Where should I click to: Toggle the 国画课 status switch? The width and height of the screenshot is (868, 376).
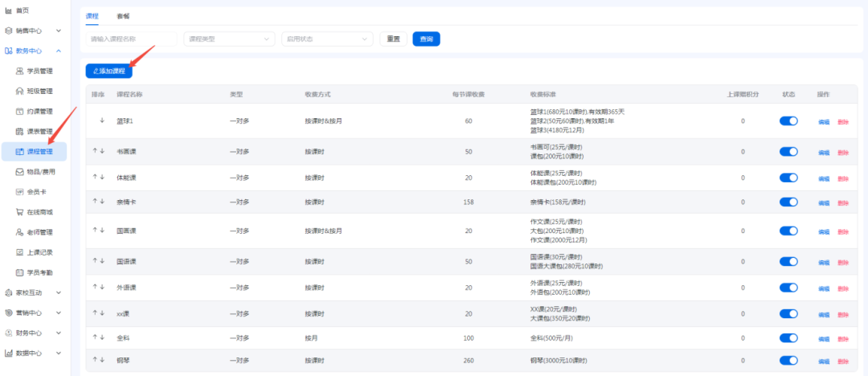(788, 231)
